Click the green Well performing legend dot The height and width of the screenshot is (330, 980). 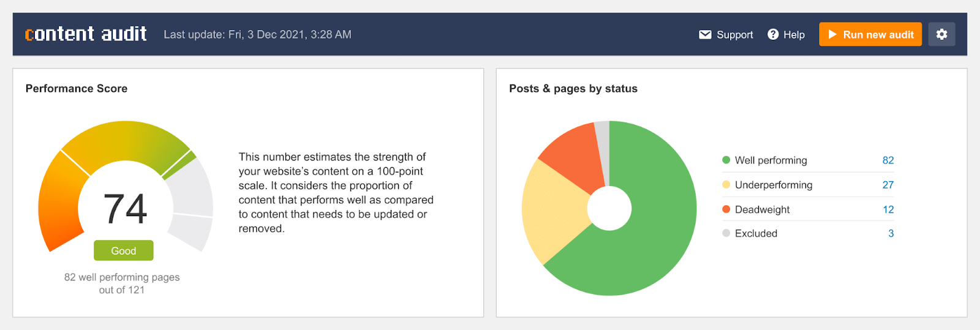point(726,160)
